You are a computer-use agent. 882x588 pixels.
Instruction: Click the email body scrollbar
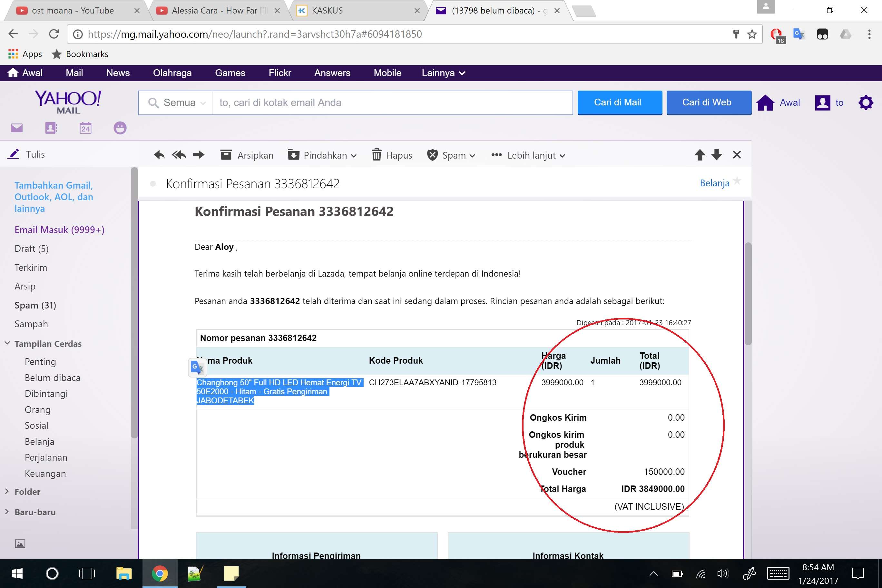coord(748,294)
